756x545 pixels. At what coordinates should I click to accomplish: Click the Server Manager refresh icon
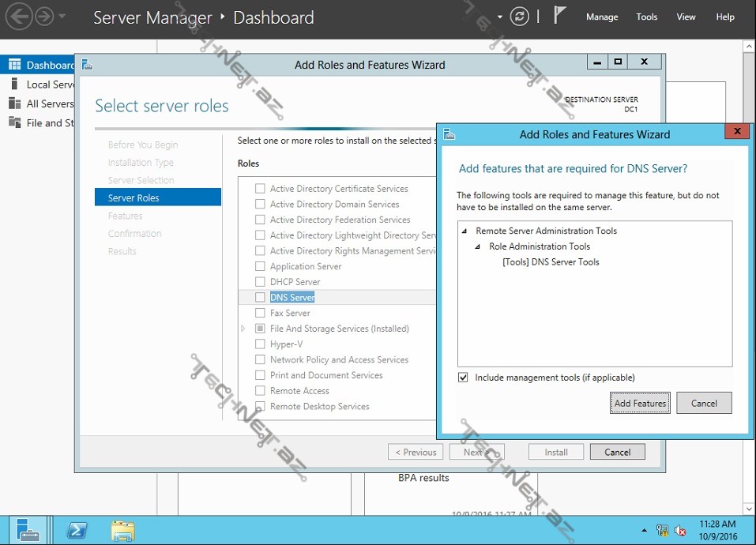coord(519,17)
